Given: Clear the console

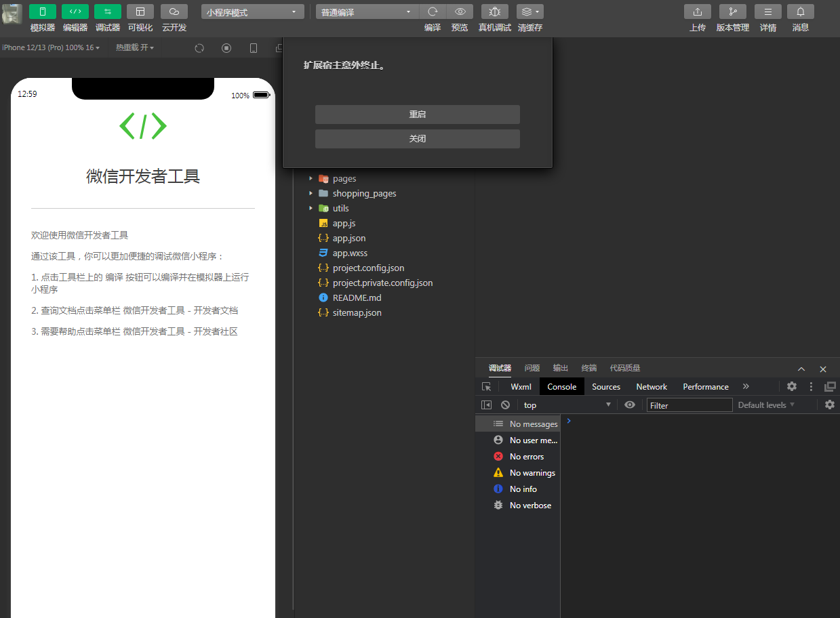Looking at the screenshot, I should tap(505, 405).
